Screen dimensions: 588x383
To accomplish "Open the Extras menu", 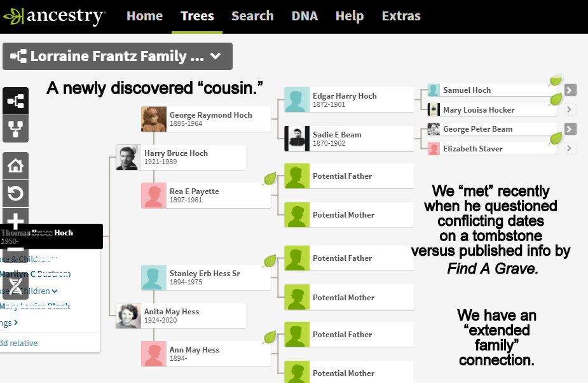I will click(401, 16).
